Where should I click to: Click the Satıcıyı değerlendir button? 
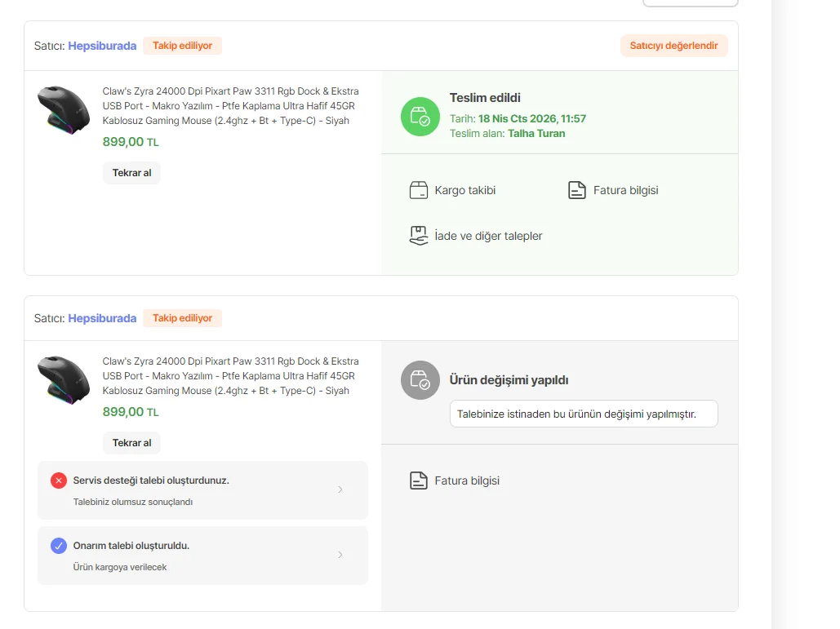(673, 46)
